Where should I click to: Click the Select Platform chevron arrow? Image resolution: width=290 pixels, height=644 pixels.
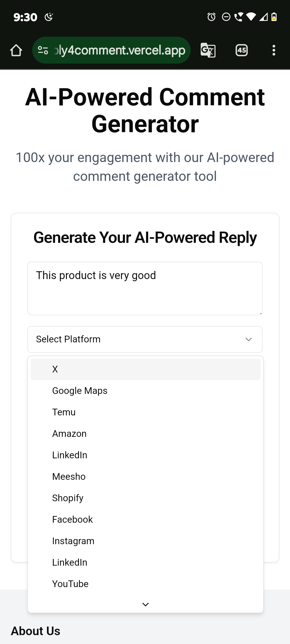point(249,339)
